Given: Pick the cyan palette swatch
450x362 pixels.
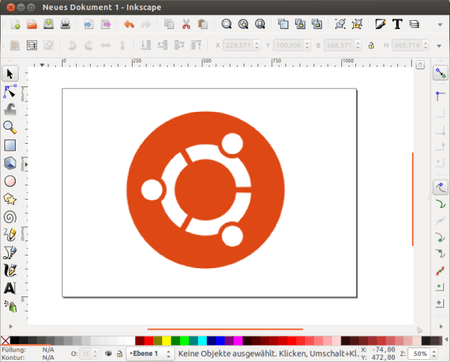Looking at the screenshot, I should point(202,340).
